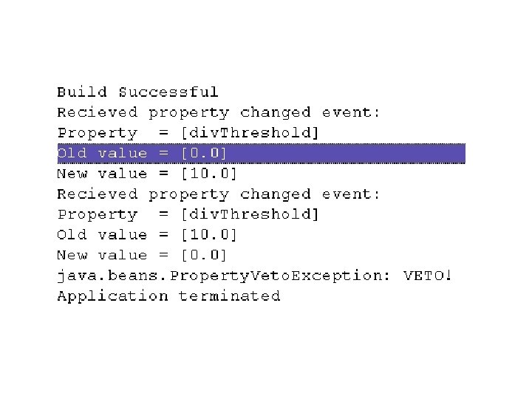Click the second "Recieved property changed event:" line

click(x=218, y=194)
